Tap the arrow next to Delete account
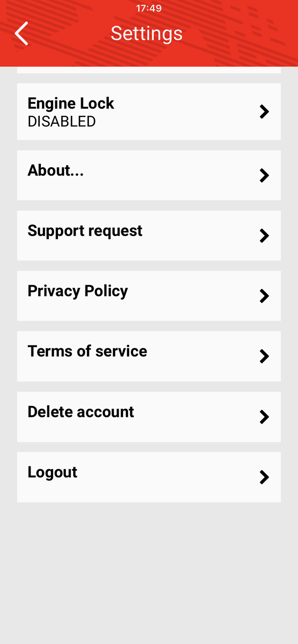Screen dimensions: 298x644 (x=264, y=417)
